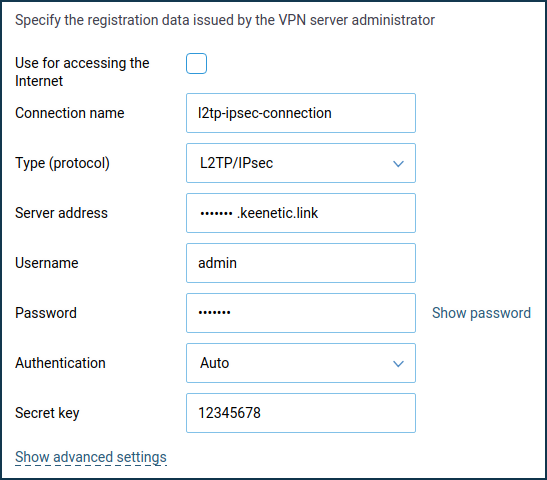Click the "Use for accessing the Internet" label

coord(82,72)
